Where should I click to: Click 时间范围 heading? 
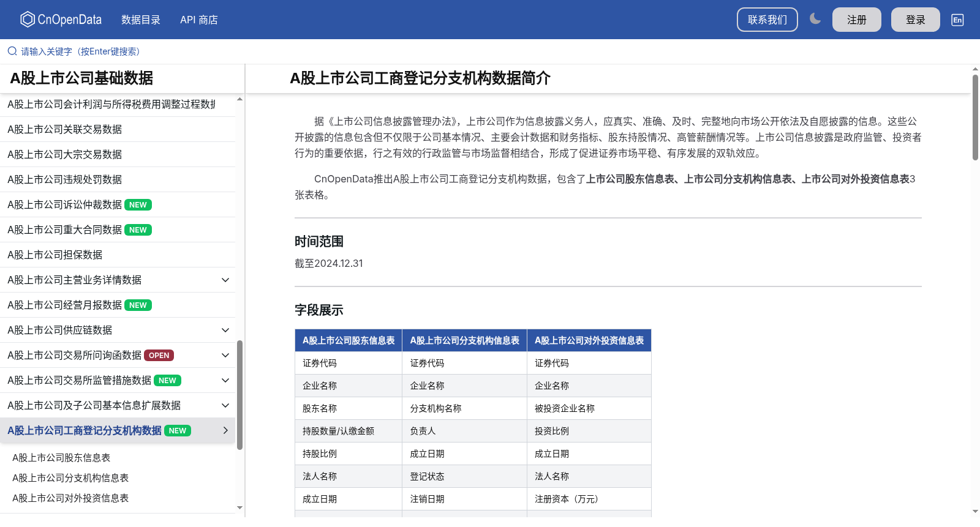[319, 242]
